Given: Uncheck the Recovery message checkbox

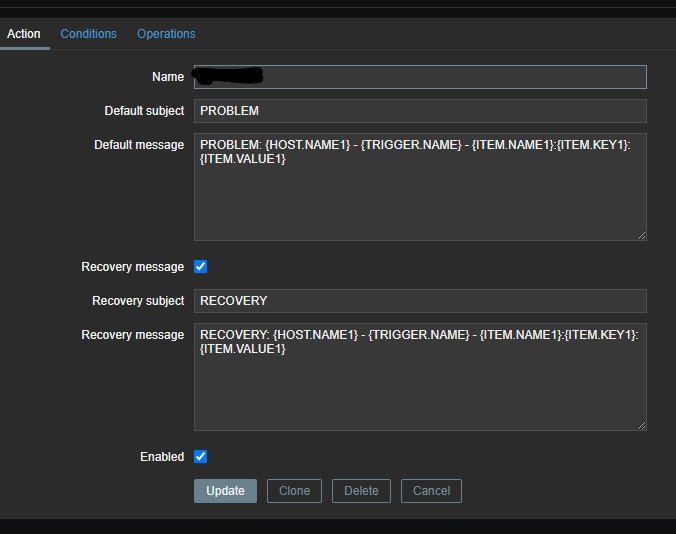Looking at the screenshot, I should (200, 266).
